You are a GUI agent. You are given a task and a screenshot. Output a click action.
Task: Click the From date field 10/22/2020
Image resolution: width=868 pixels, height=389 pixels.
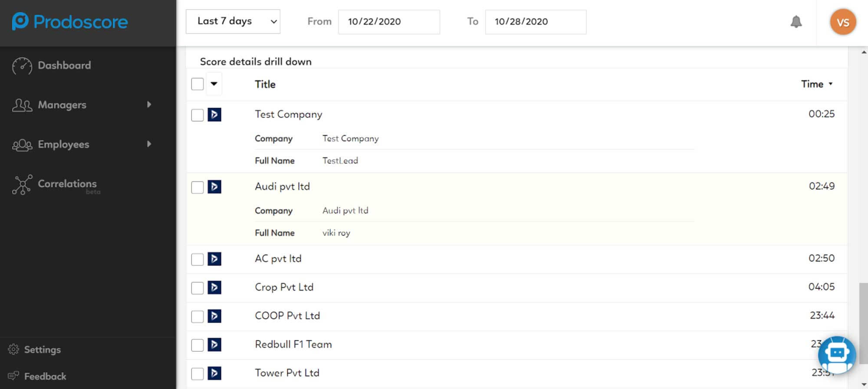pos(389,22)
